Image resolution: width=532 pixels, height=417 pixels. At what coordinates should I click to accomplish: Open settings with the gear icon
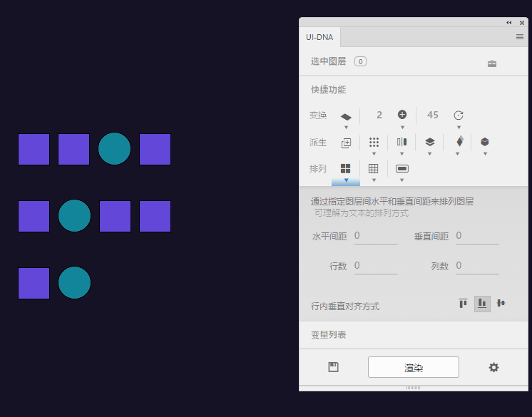(493, 367)
